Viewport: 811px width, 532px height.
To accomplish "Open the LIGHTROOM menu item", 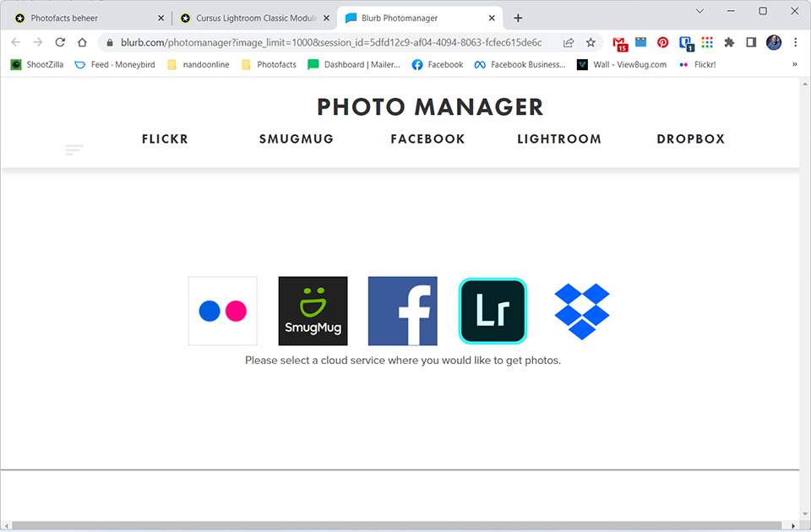I will (x=559, y=139).
